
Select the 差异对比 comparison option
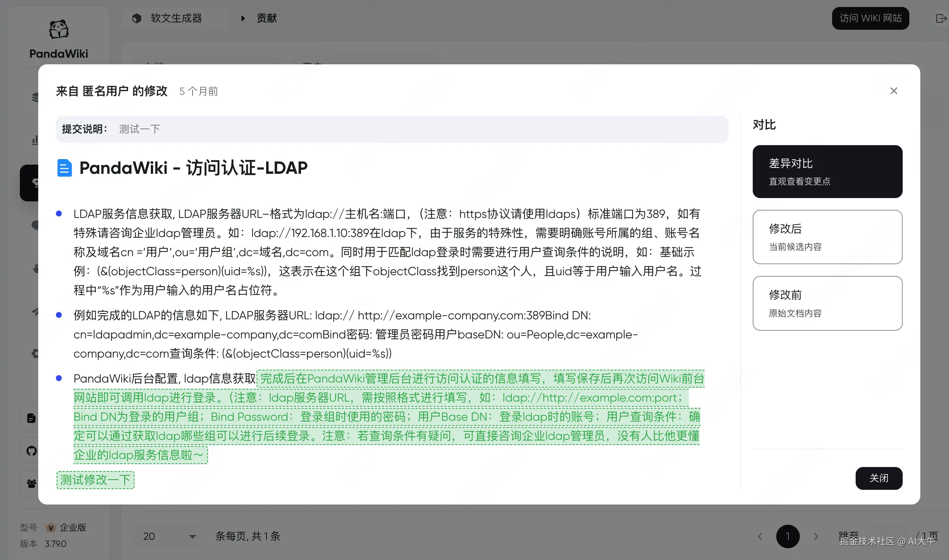click(827, 172)
